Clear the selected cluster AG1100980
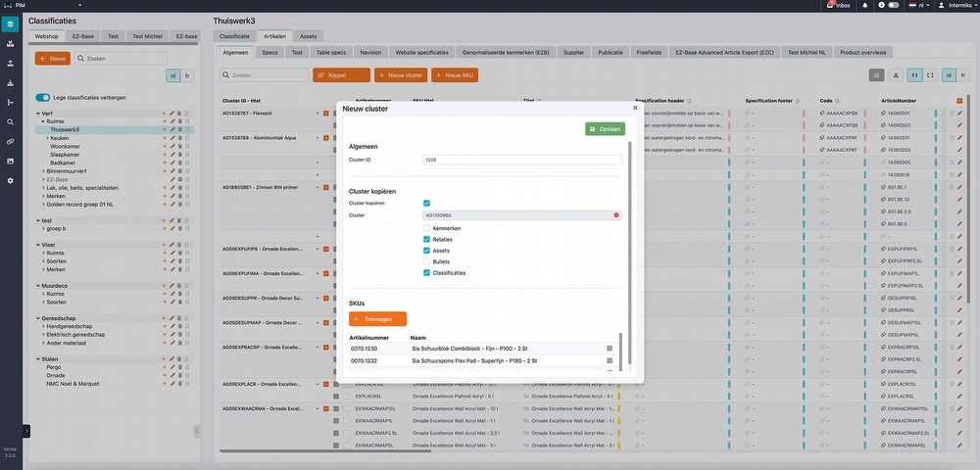 (616, 215)
